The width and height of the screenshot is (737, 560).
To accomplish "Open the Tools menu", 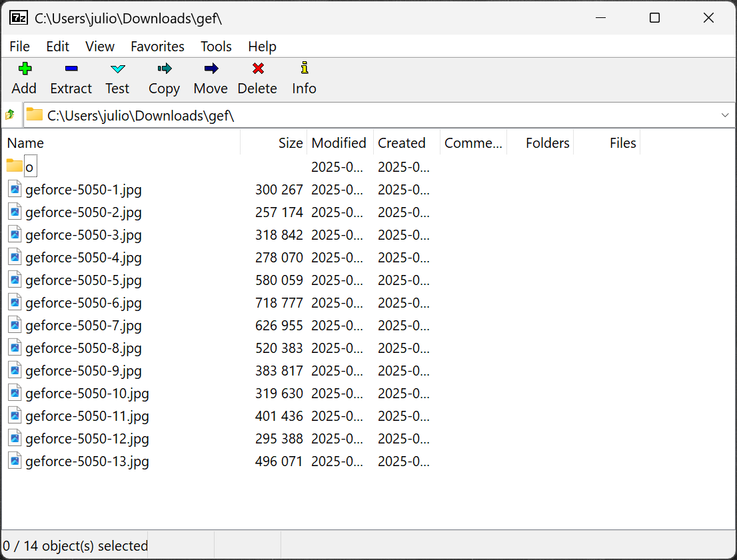I will [x=216, y=47].
